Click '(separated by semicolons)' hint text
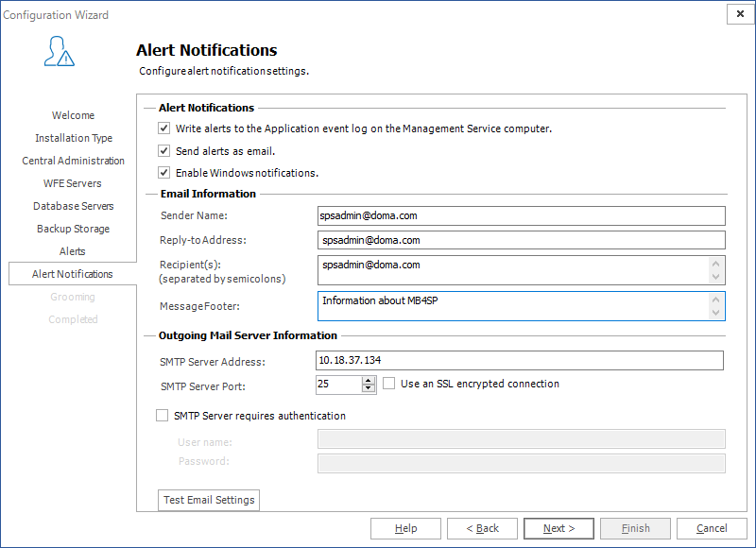 [222, 279]
